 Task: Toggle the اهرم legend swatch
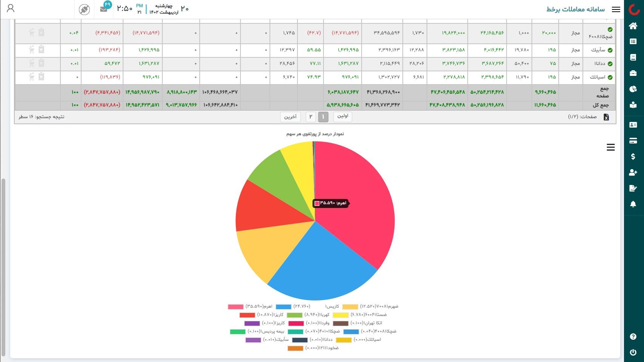click(x=236, y=307)
